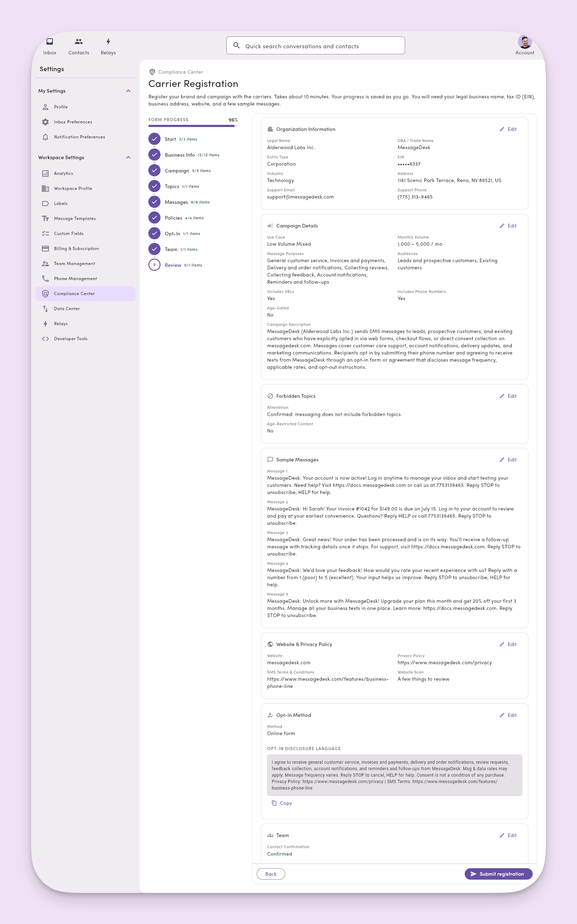
Task: Click the Forbidden Topics prohibited icon
Action: pyautogui.click(x=270, y=396)
